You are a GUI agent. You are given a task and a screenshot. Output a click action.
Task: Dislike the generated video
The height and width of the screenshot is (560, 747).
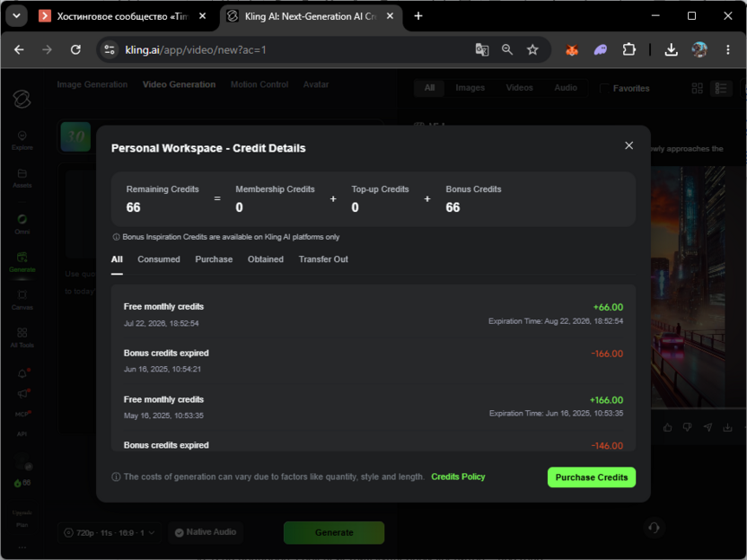click(687, 427)
